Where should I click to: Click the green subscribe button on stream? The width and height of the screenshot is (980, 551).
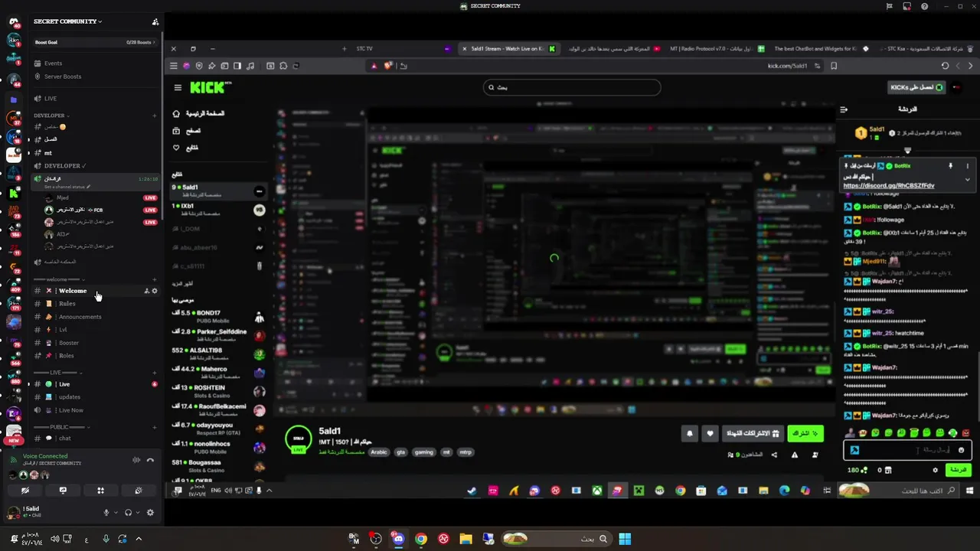click(805, 433)
